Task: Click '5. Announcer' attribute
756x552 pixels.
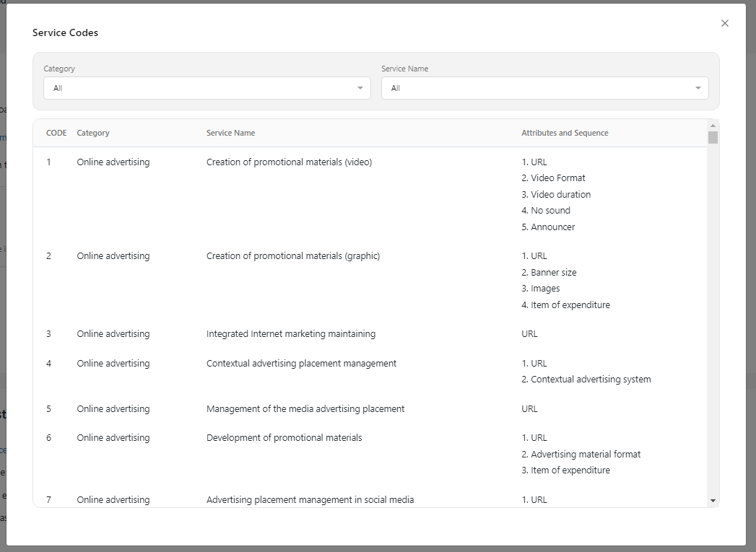Action: [x=548, y=227]
